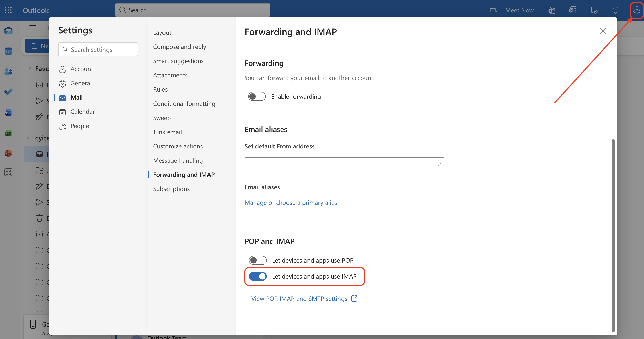
Task: Click the Settings gear icon in header
Action: pos(636,10)
